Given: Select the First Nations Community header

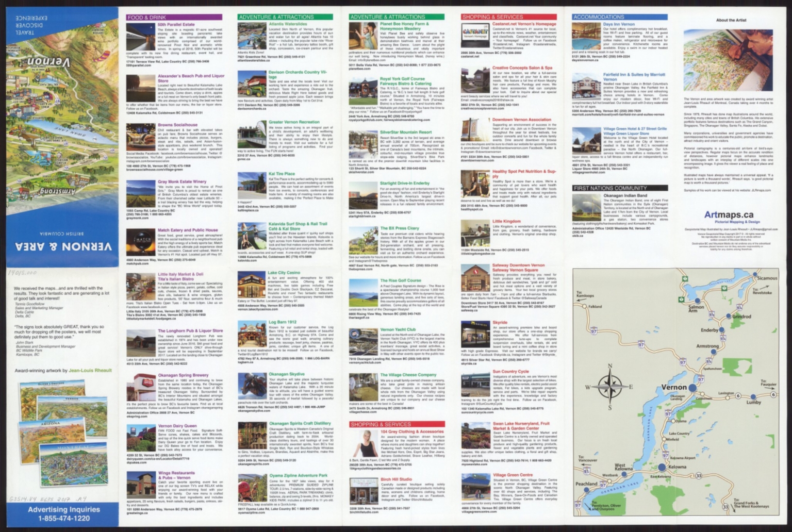Looking at the screenshot, I should (620, 188).
